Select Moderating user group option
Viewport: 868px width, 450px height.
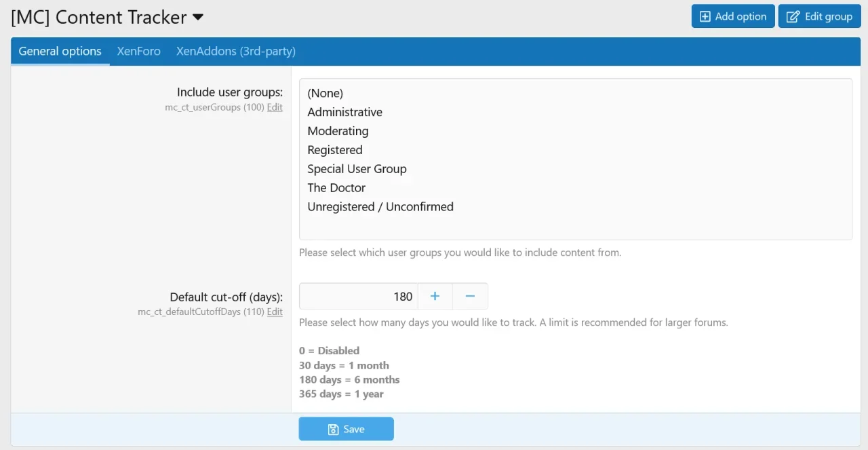pos(338,131)
